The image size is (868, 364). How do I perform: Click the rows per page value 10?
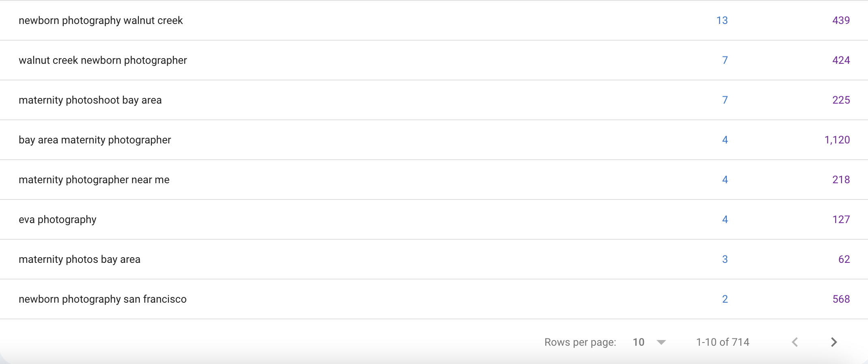[639, 342]
